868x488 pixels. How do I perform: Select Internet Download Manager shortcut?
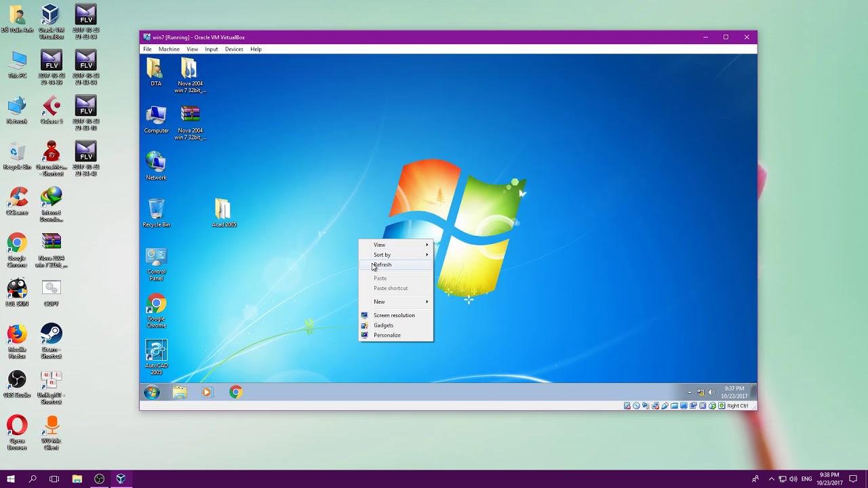[x=51, y=205]
